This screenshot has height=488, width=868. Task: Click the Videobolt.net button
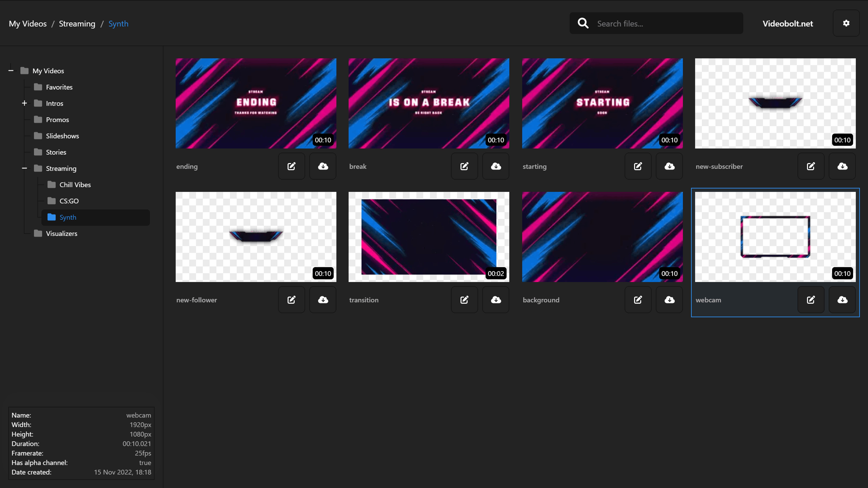pyautogui.click(x=787, y=24)
